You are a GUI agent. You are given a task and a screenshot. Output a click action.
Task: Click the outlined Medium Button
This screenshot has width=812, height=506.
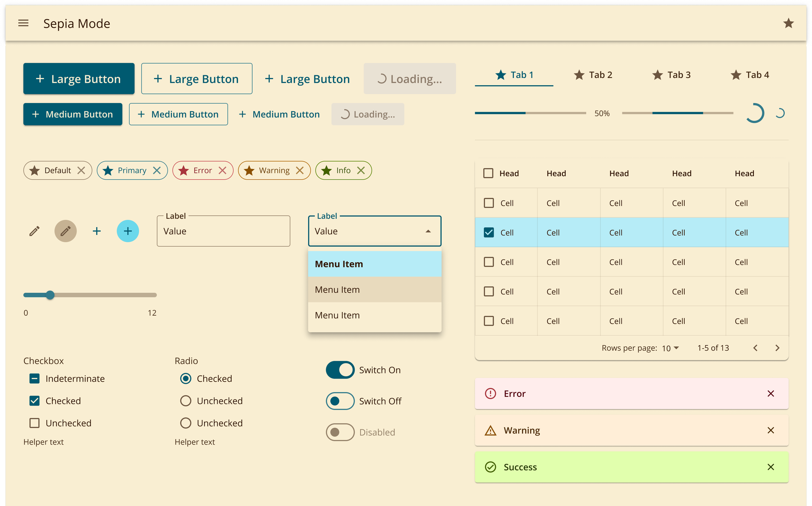[178, 114]
